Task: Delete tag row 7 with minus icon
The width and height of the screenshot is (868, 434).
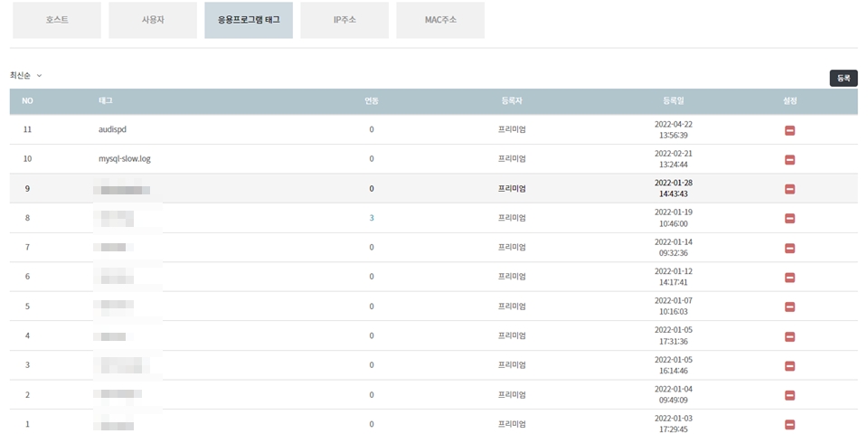Action: point(789,248)
